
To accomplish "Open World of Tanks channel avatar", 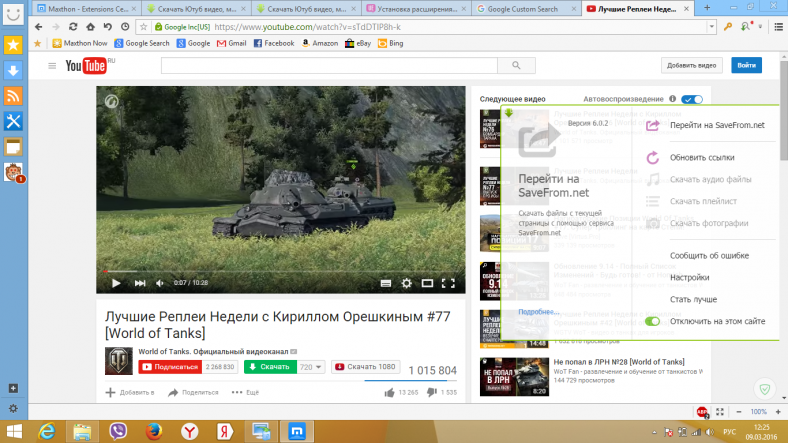I will point(119,361).
